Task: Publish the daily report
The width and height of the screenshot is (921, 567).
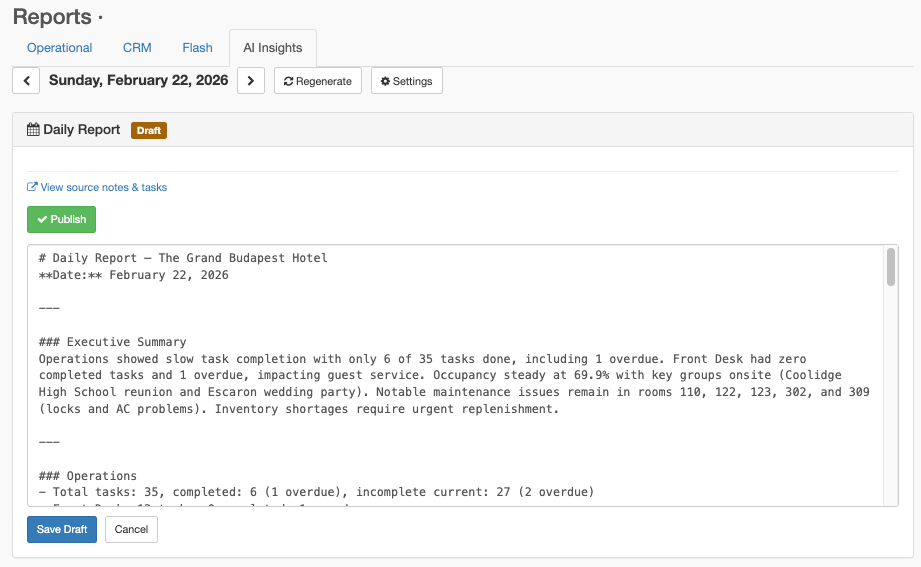Action: tap(61, 219)
